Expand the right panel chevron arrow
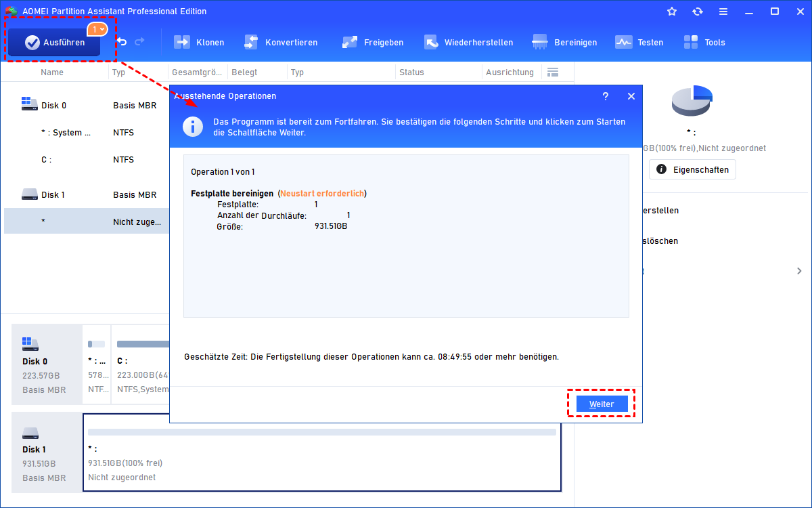This screenshot has height=508, width=812. pyautogui.click(x=799, y=271)
